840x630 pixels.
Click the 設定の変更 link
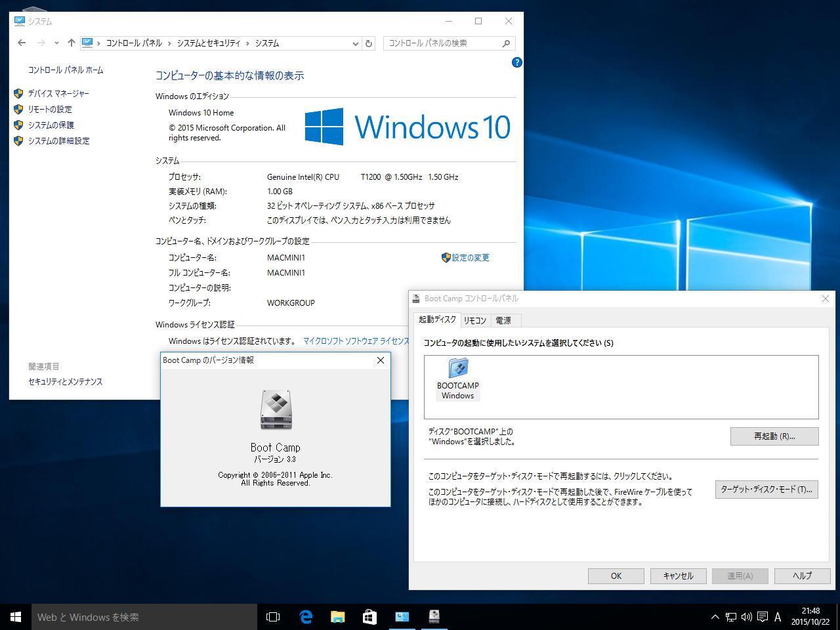click(x=471, y=258)
